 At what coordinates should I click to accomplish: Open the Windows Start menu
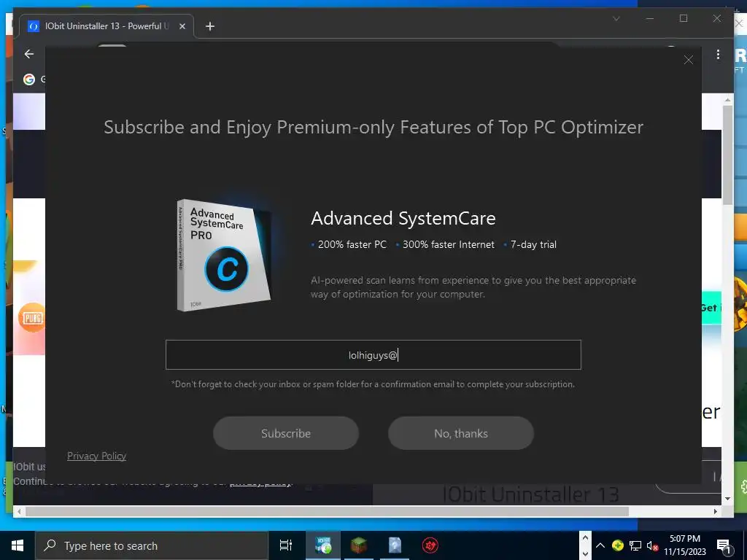click(x=18, y=545)
